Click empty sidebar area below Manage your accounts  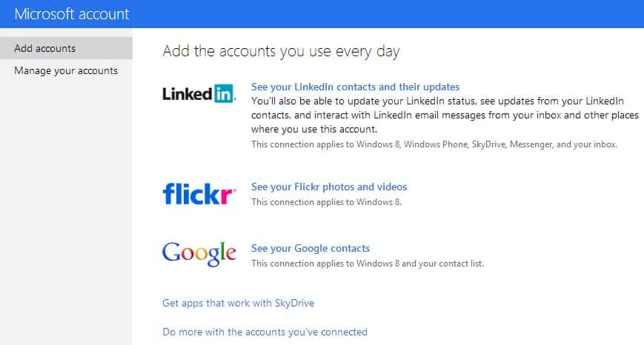click(x=66, y=207)
